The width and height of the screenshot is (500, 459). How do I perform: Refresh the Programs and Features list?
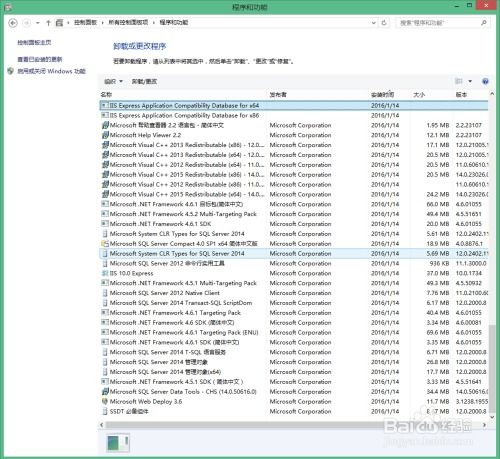[384, 23]
